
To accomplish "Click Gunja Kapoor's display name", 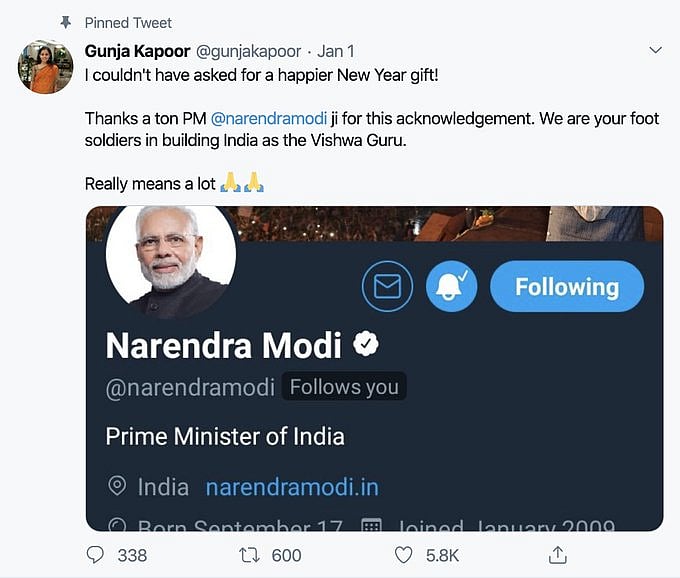I will pos(137,49).
